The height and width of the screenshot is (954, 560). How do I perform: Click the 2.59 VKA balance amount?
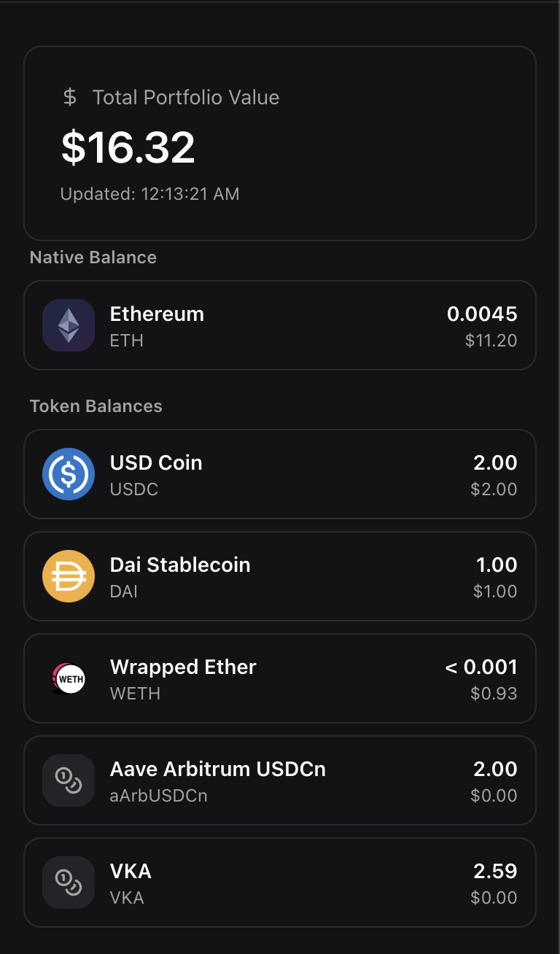[495, 872]
